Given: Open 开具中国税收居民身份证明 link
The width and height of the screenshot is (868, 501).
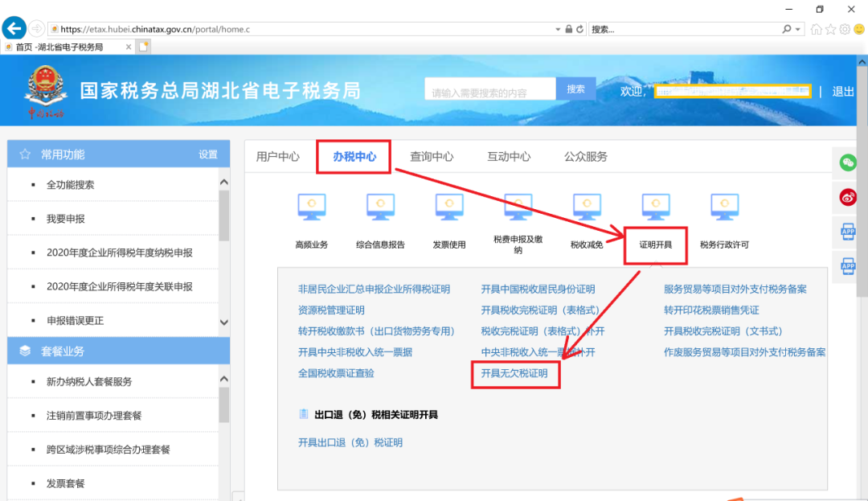Looking at the screenshot, I should pyautogui.click(x=538, y=289).
